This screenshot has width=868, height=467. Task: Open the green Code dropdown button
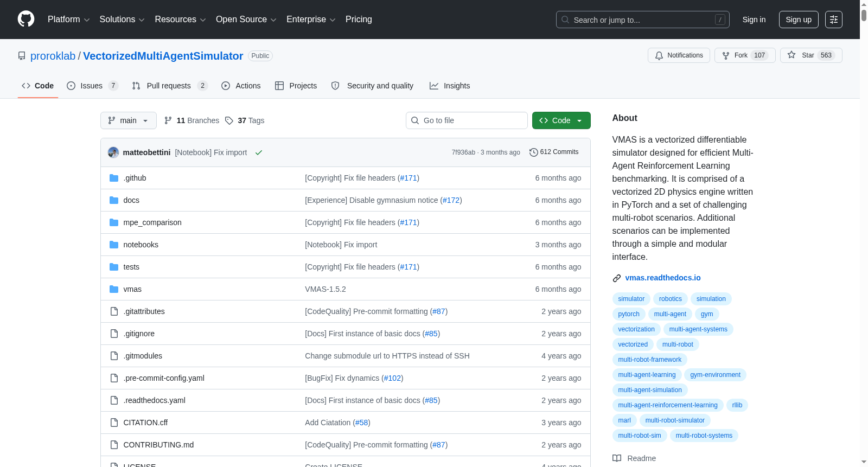click(561, 120)
